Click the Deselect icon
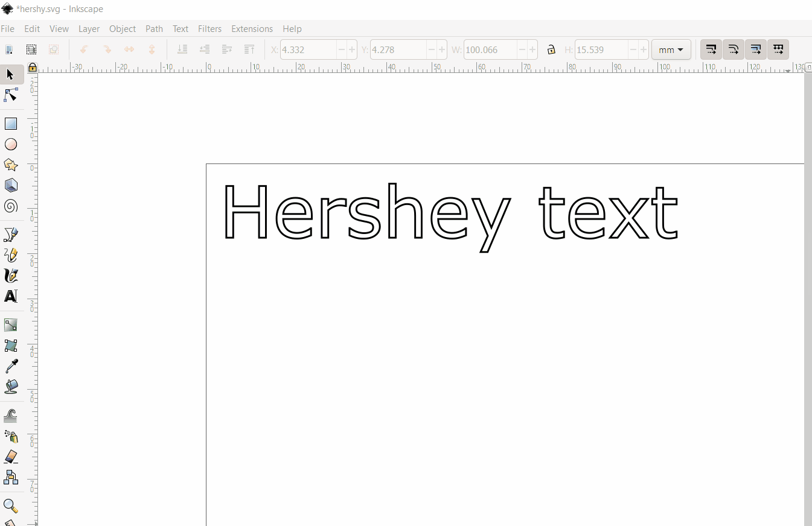 click(x=54, y=49)
